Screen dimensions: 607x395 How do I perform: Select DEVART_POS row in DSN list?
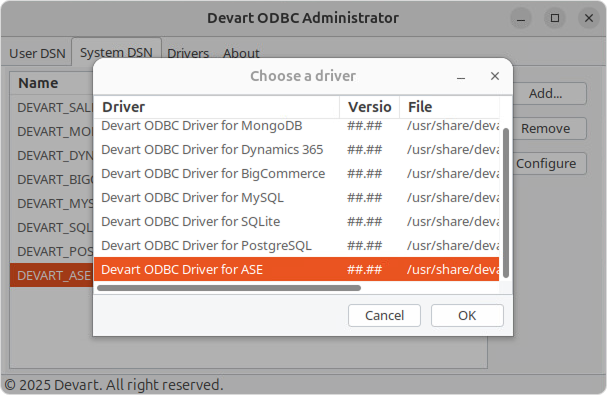[x=52, y=251]
